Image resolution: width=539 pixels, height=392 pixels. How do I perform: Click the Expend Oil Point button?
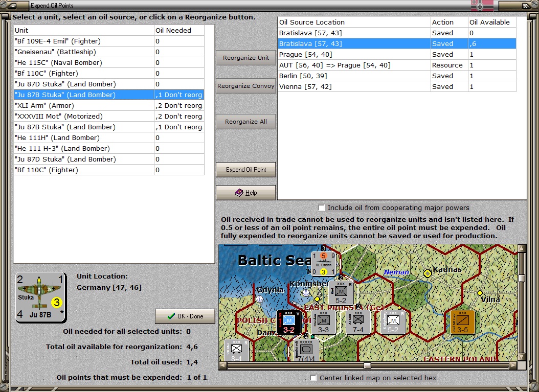(246, 170)
